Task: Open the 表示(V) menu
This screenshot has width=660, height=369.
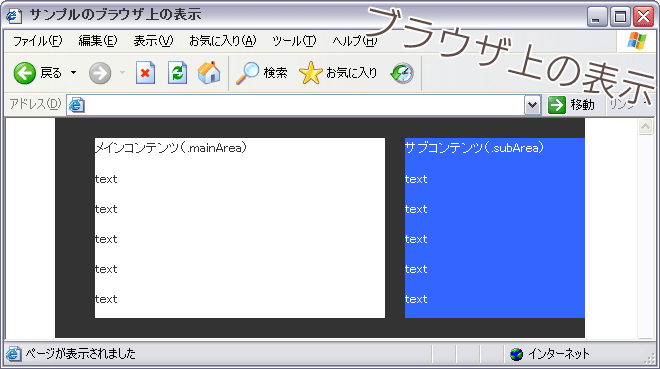Action: (x=153, y=41)
